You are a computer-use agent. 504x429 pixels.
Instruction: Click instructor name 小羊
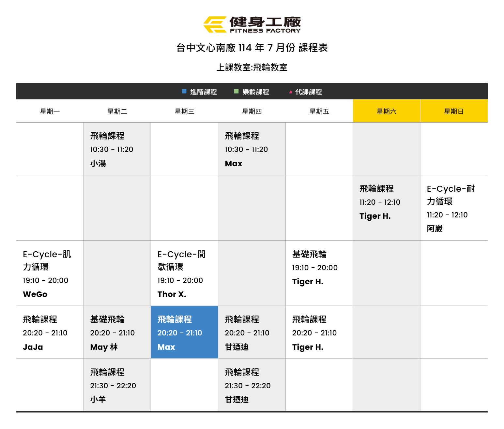98,399
